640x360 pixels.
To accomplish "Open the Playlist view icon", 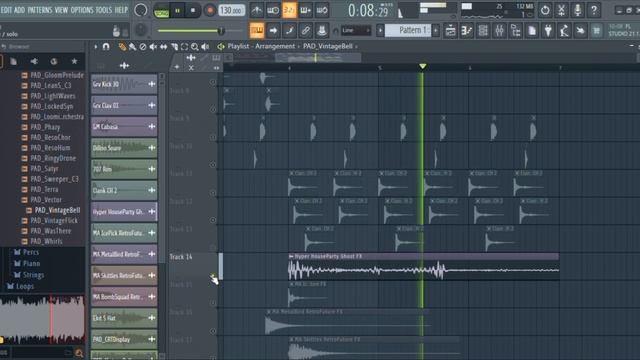I will tap(450, 31).
